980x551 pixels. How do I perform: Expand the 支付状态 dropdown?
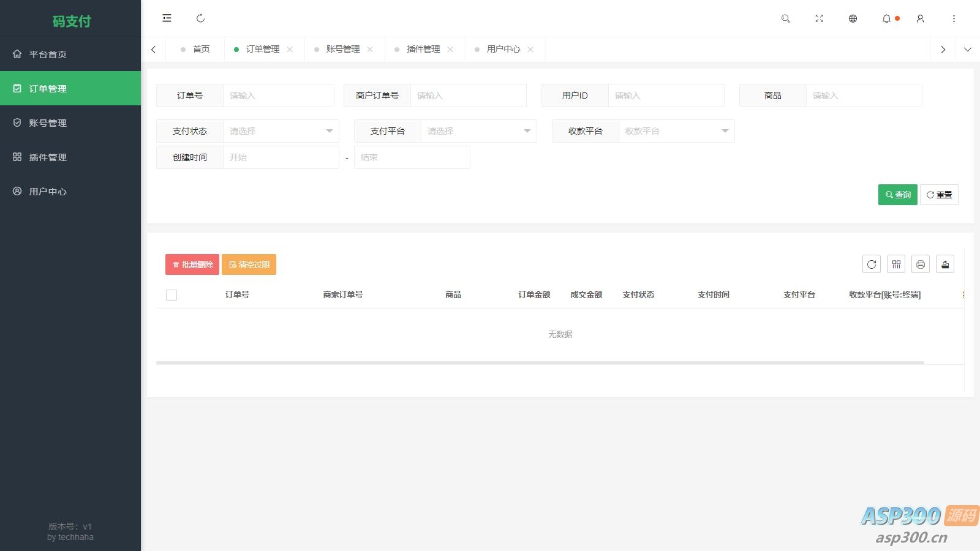pos(281,131)
